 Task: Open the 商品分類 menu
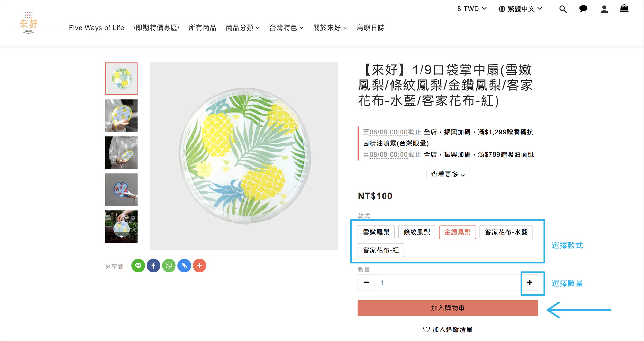point(243,28)
